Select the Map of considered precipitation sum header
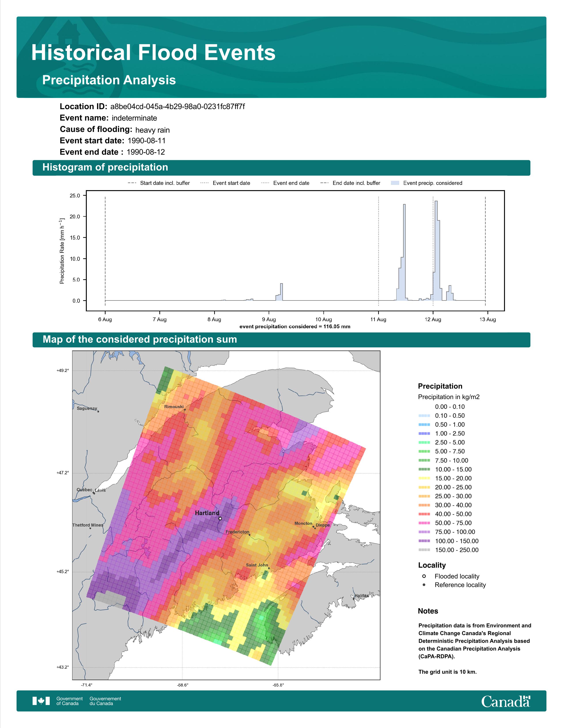Image resolution: width=563 pixels, height=728 pixels. pyautogui.click(x=281, y=340)
